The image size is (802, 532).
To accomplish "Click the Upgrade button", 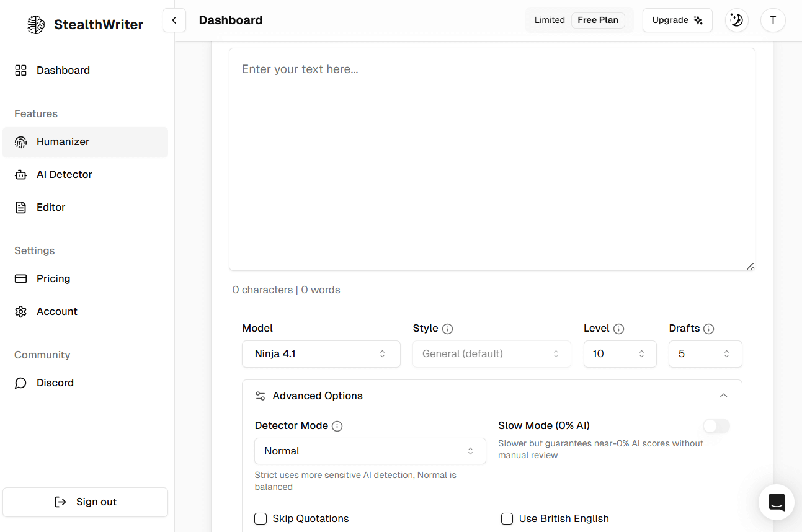I will coord(677,20).
